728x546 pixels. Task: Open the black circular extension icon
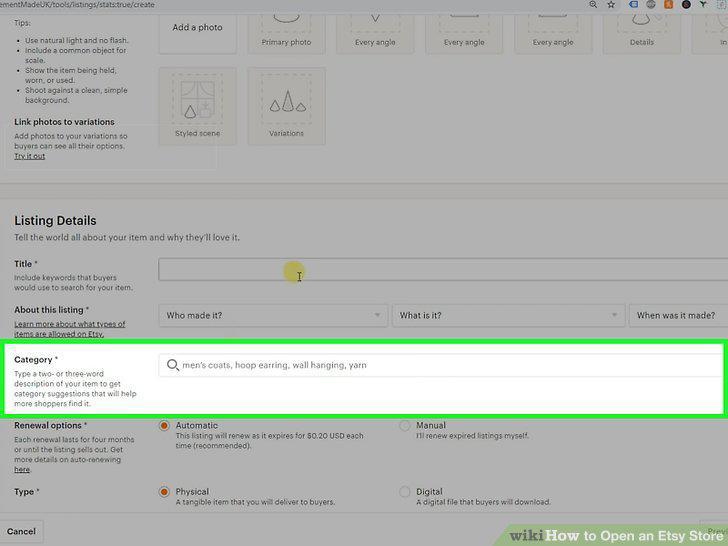tap(686, 4)
